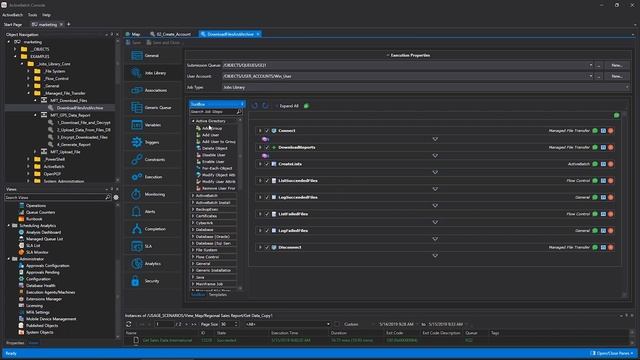640x360 pixels.
Task: Open the Alerts bell icon
Action: (137, 211)
